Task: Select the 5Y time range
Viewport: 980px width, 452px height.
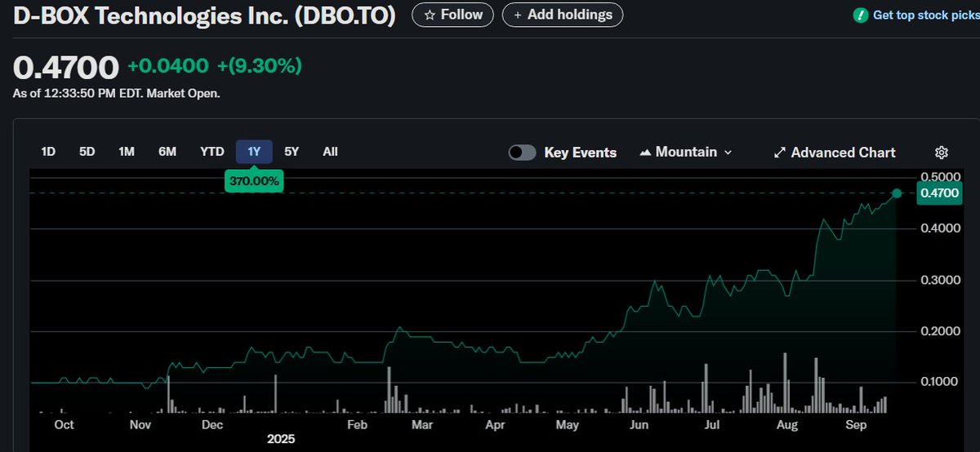Action: pos(292,152)
